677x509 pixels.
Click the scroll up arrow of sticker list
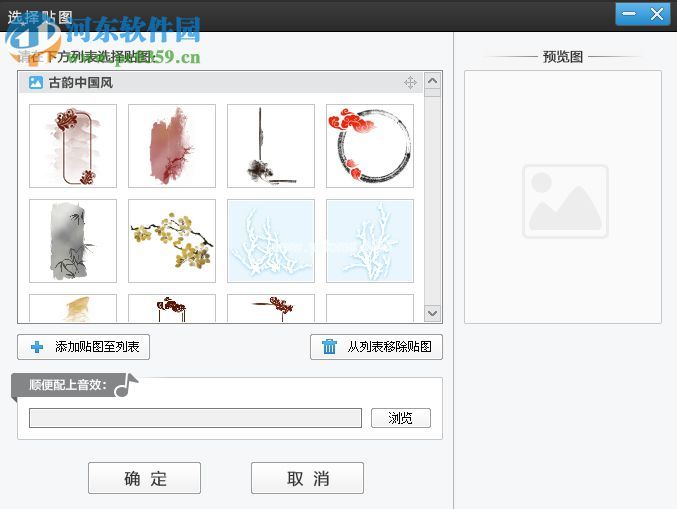pos(433,81)
